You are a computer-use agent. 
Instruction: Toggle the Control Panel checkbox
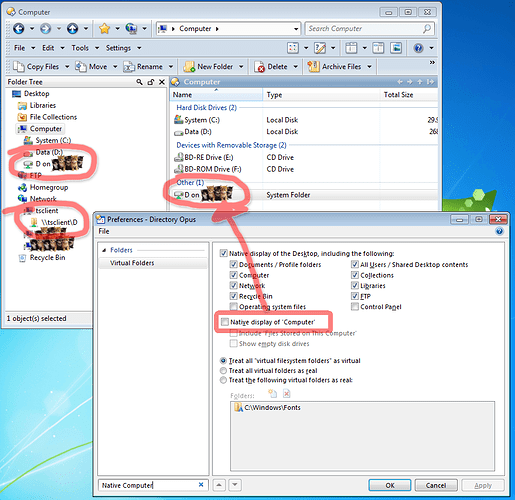coord(355,307)
